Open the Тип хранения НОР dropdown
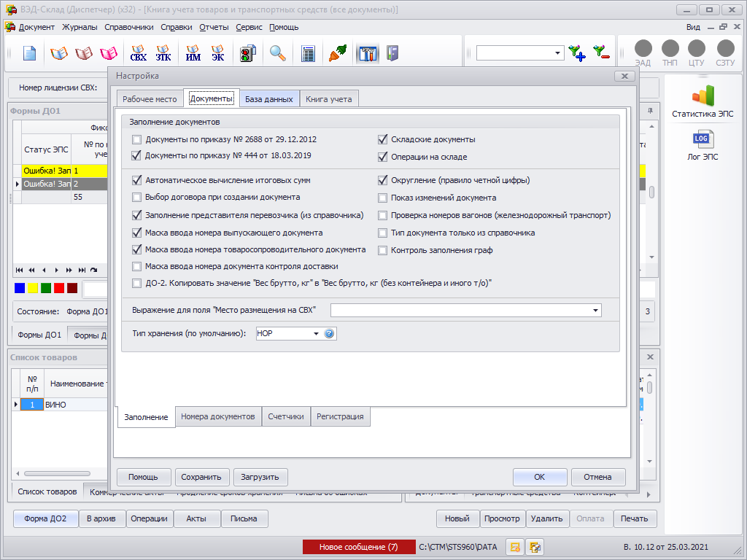Viewport: 747px width, 560px height. coord(316,333)
